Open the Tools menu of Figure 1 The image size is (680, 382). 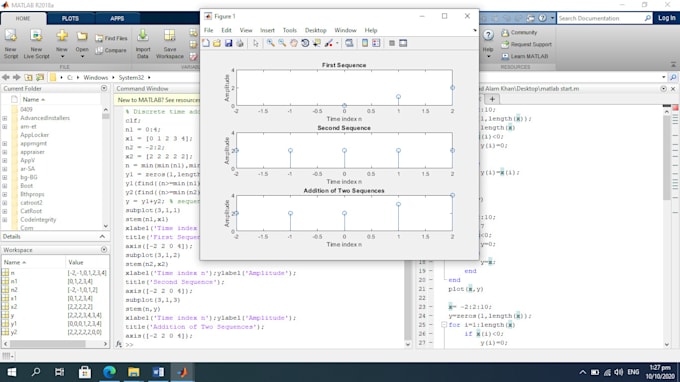click(290, 30)
